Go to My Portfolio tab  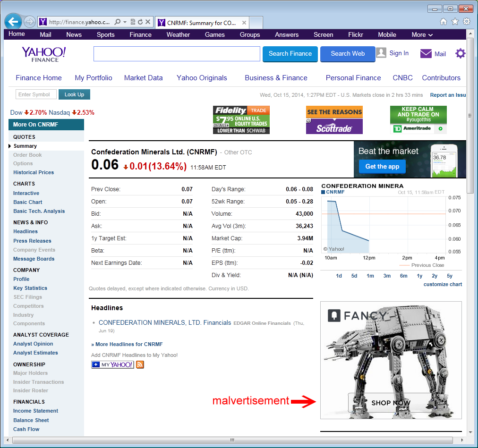[94, 78]
